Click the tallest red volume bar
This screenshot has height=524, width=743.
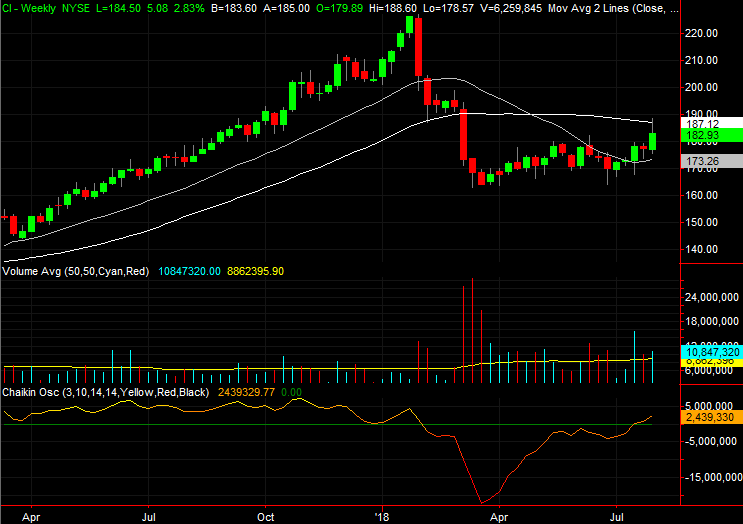click(472, 330)
